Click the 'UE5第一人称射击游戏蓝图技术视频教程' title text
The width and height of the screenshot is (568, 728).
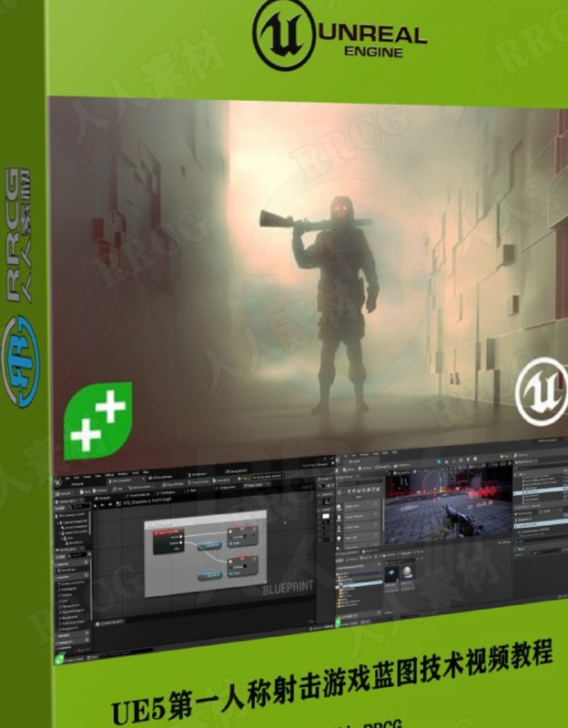(x=332, y=683)
